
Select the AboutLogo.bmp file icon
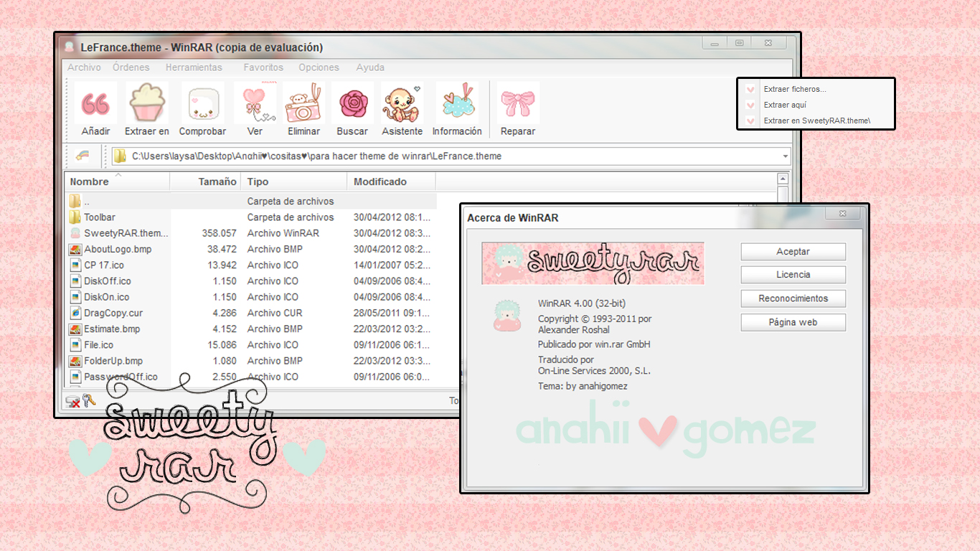tap(75, 249)
